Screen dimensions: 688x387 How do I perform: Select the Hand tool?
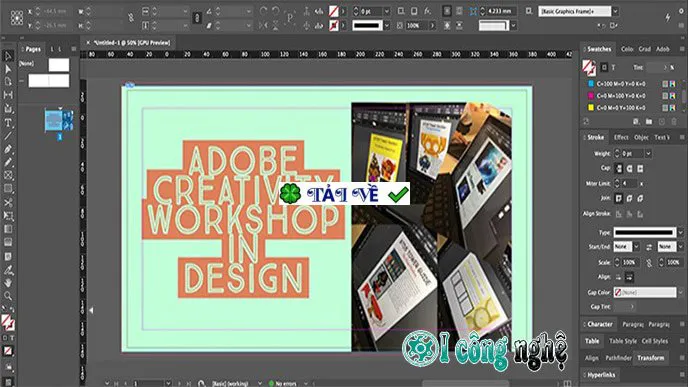coord(8,283)
